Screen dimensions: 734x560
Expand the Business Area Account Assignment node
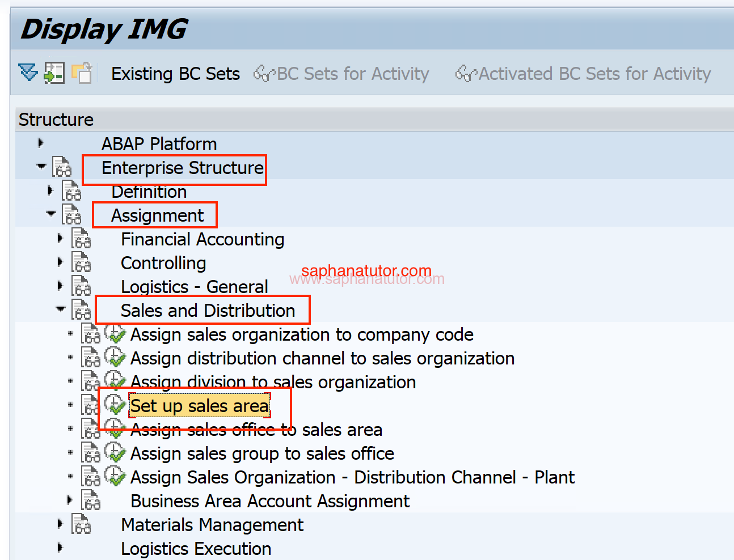pyautogui.click(x=70, y=500)
